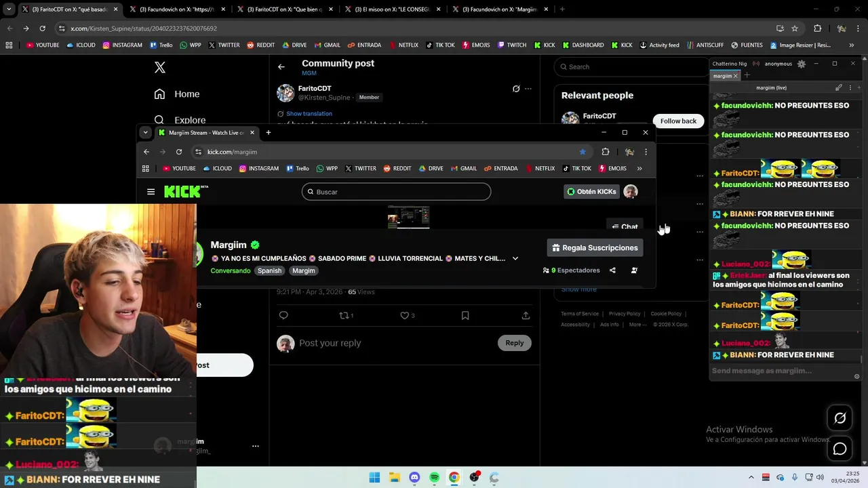
Task: Open Chatterino settings gear
Action: click(801, 64)
